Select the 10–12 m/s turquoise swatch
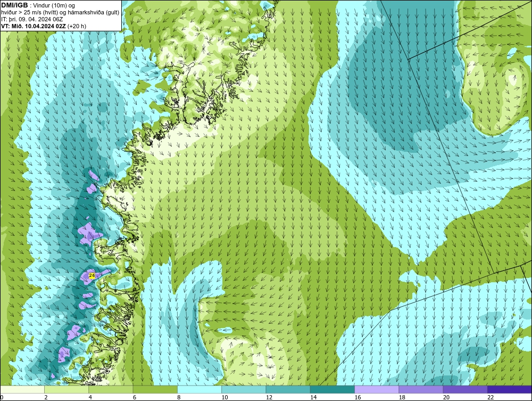 pyautogui.click(x=244, y=389)
